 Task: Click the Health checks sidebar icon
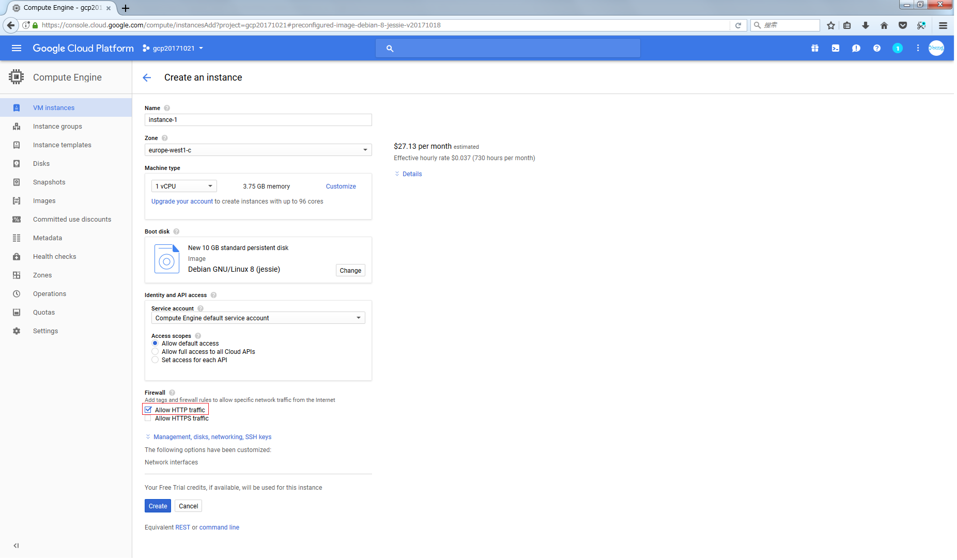click(17, 257)
